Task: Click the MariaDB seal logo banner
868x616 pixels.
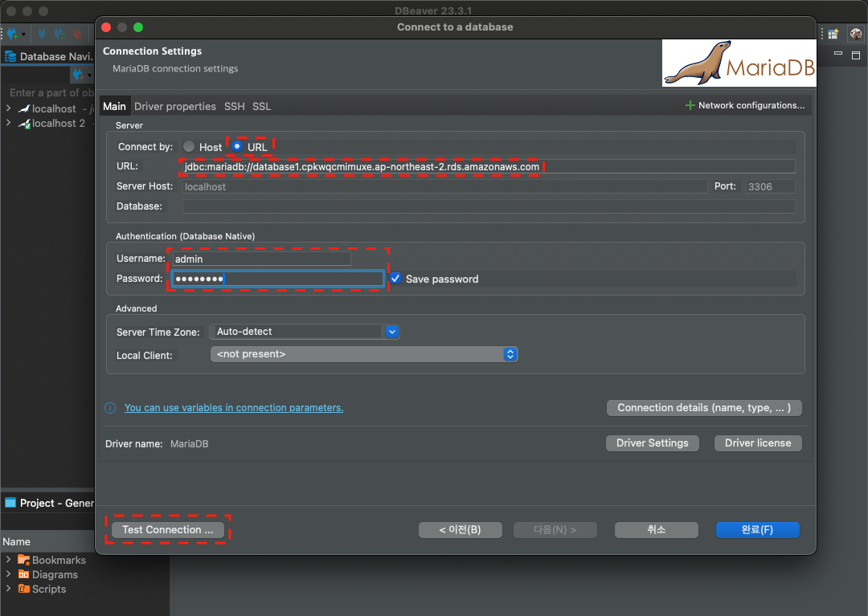Action: point(739,63)
